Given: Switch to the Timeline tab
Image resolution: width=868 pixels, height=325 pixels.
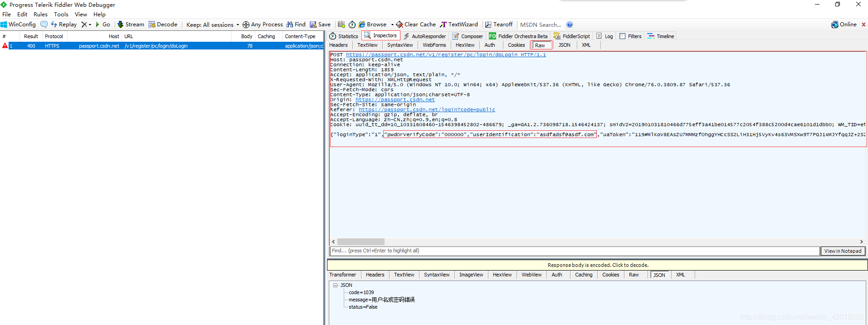Looking at the screenshot, I should [x=661, y=36].
